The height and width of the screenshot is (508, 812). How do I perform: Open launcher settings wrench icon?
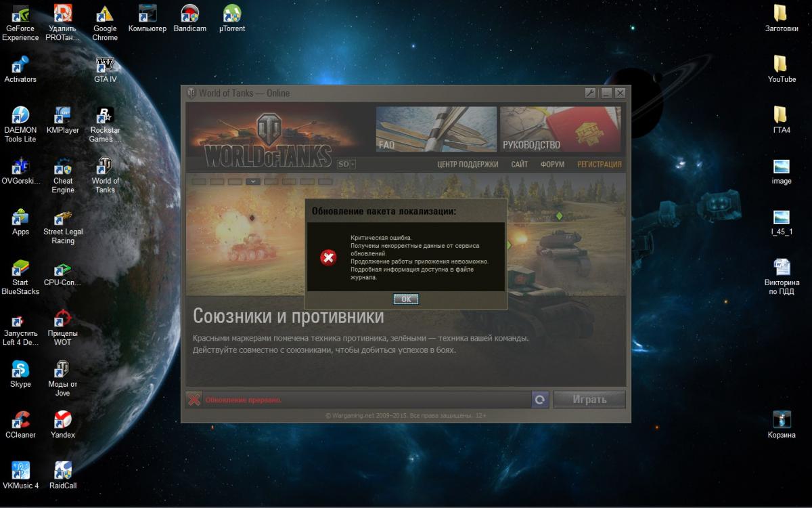pos(590,93)
